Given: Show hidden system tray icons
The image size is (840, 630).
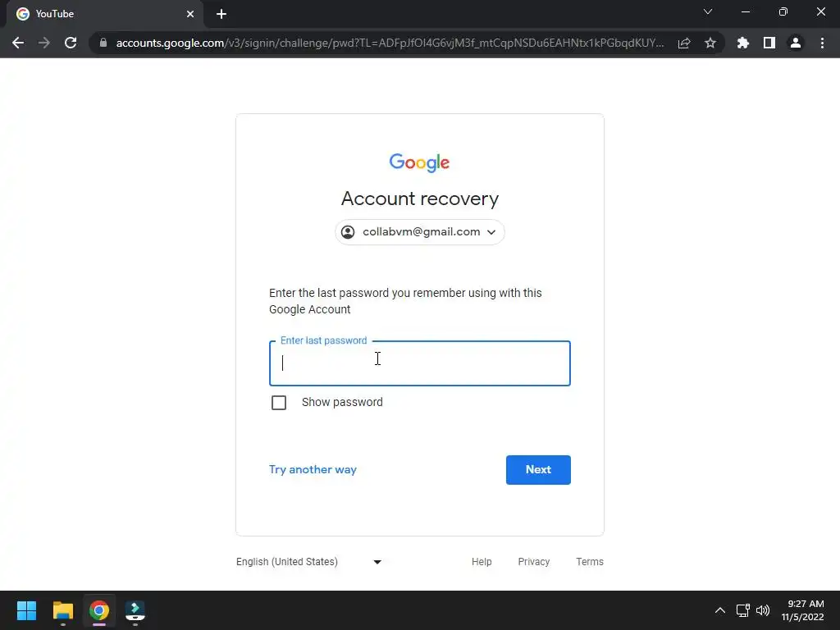Looking at the screenshot, I should coord(720,610).
